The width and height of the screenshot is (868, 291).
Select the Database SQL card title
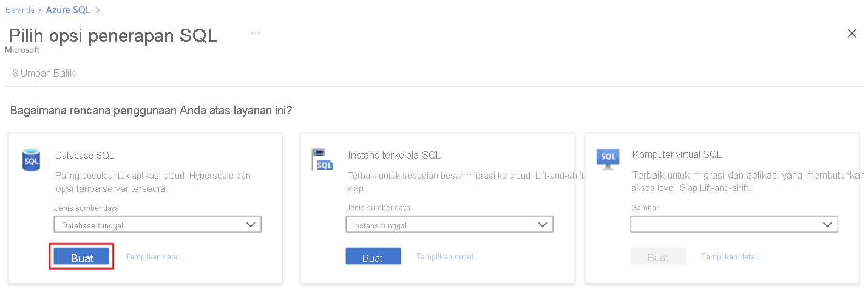84,156
